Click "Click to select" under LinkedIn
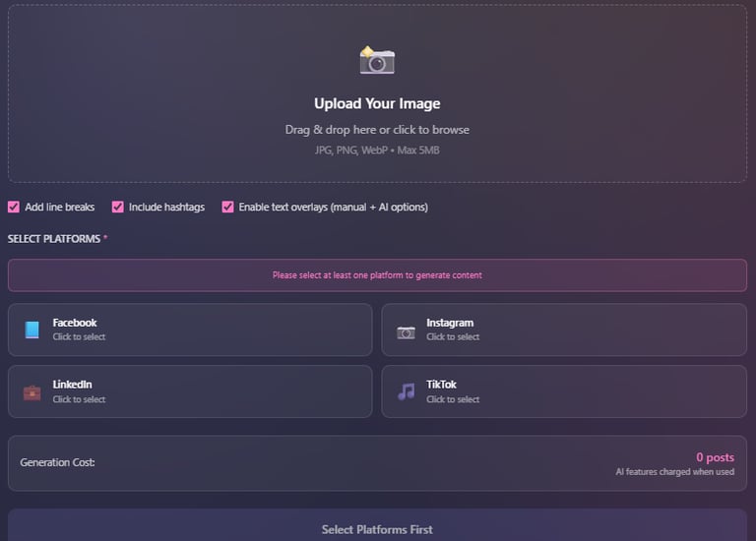Viewport: 756px width, 541px height. click(79, 399)
